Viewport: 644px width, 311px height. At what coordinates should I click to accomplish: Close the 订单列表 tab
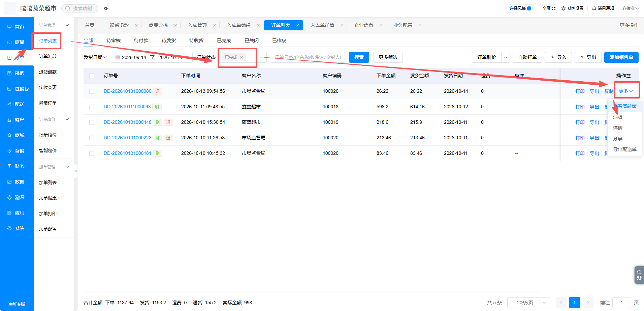[298, 25]
